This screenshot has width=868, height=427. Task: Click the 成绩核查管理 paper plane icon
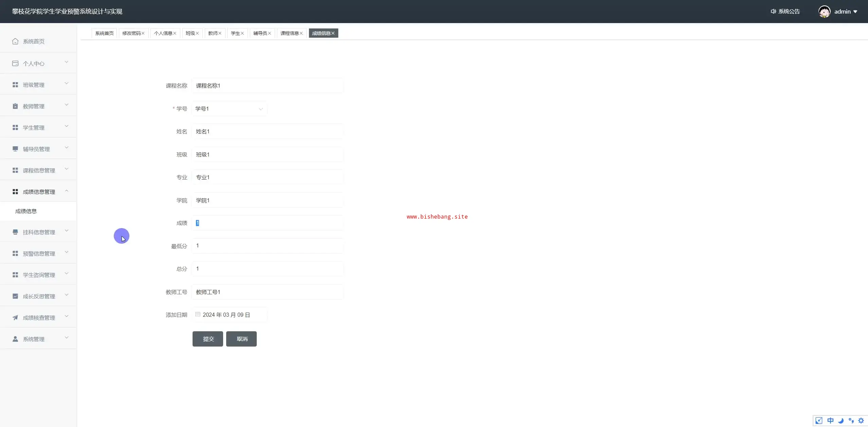click(15, 318)
